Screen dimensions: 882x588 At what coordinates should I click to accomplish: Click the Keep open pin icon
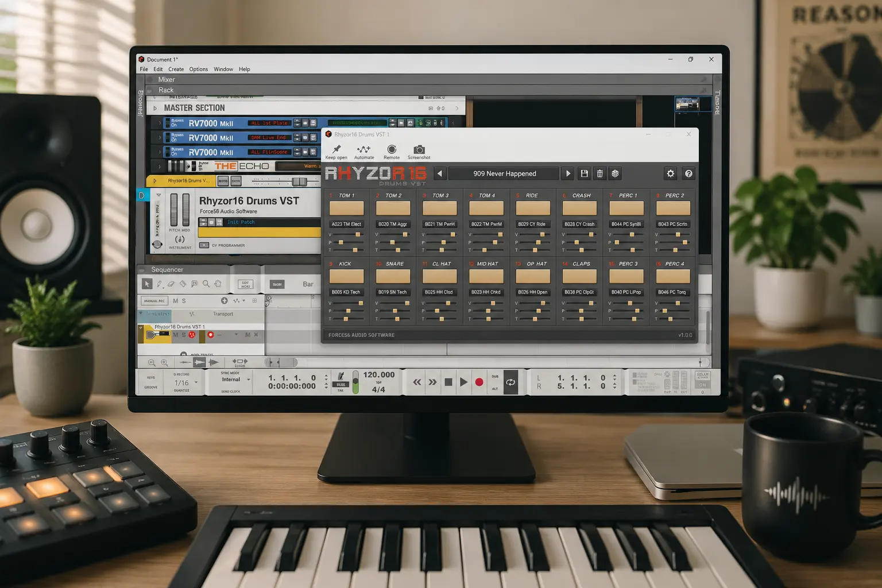pyautogui.click(x=336, y=149)
